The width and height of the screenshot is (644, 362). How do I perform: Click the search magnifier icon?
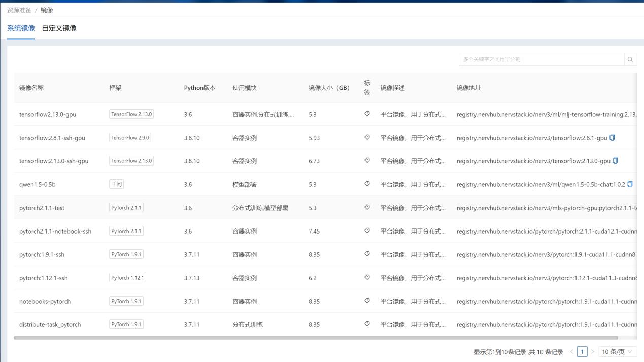tap(630, 60)
